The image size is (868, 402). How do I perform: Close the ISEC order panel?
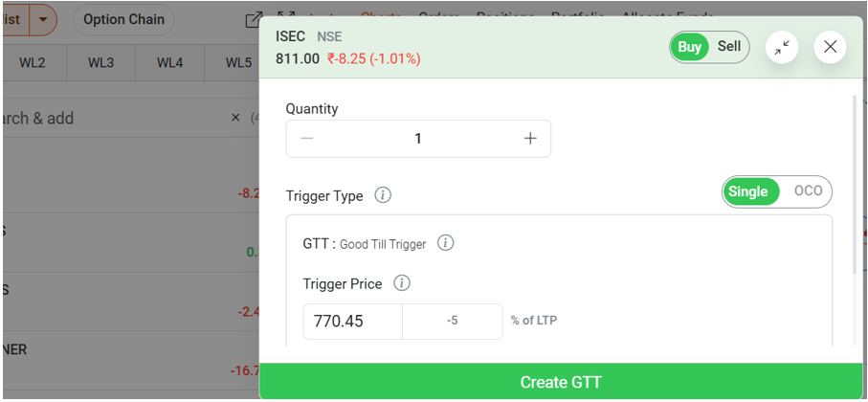pyautogui.click(x=830, y=47)
